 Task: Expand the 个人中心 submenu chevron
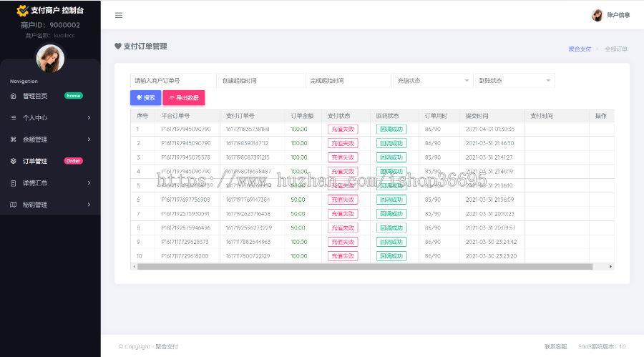pyautogui.click(x=89, y=117)
